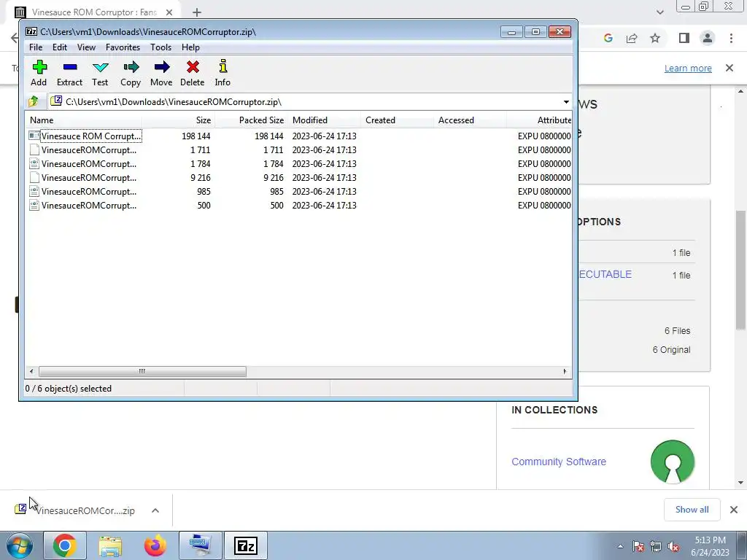
Task: Open the keyboard and monitor taskbar app
Action: tap(200, 545)
